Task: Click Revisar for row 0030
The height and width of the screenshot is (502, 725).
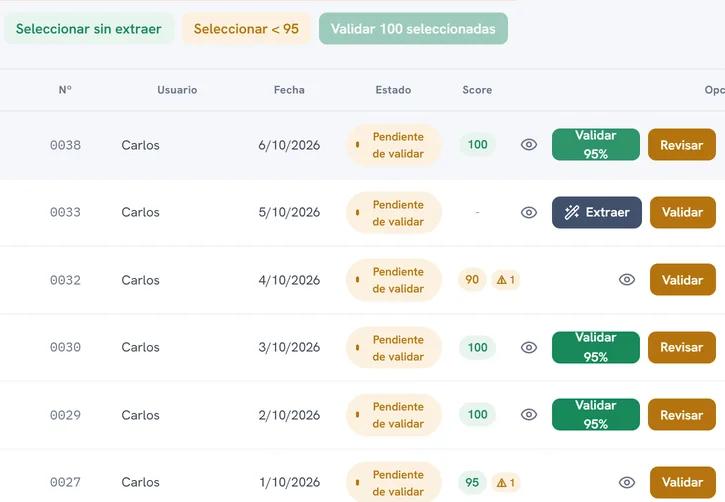Action: point(682,347)
